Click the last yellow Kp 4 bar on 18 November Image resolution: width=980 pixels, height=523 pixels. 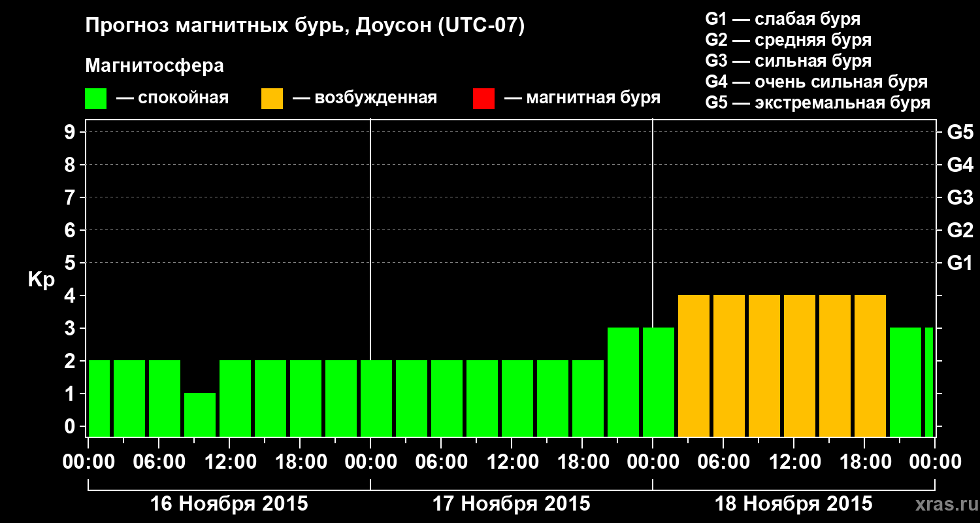tap(870, 365)
